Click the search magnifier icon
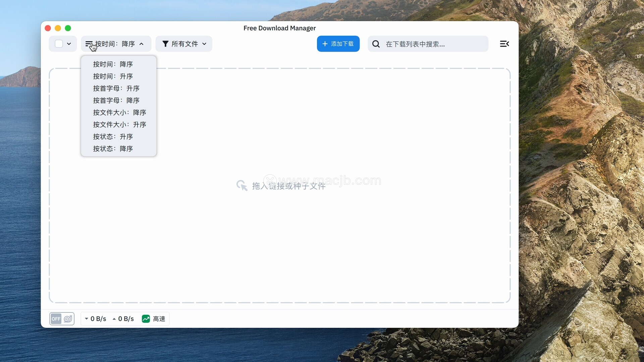The height and width of the screenshot is (362, 644). click(x=376, y=44)
